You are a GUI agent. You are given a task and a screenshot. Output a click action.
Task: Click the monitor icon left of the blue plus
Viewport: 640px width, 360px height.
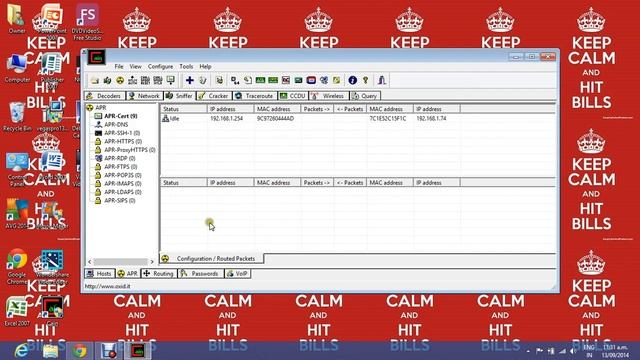[171, 80]
